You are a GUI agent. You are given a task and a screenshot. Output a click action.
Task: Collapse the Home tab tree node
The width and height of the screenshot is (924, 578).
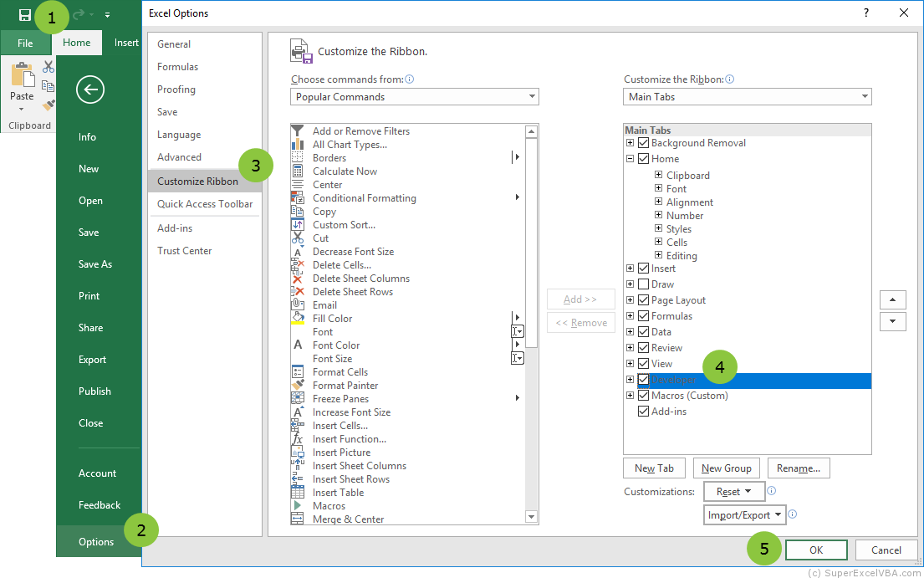[630, 158]
